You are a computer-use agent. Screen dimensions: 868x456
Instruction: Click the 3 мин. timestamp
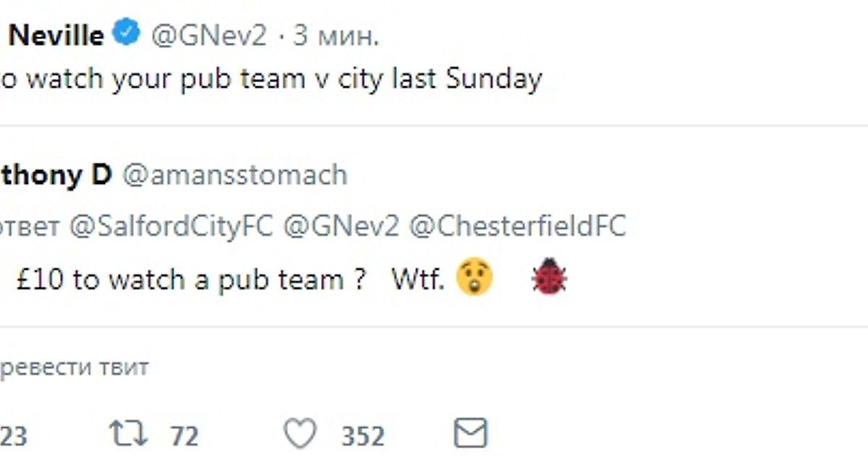[x=336, y=35]
